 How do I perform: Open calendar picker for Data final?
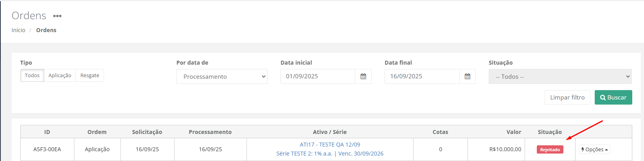click(467, 76)
